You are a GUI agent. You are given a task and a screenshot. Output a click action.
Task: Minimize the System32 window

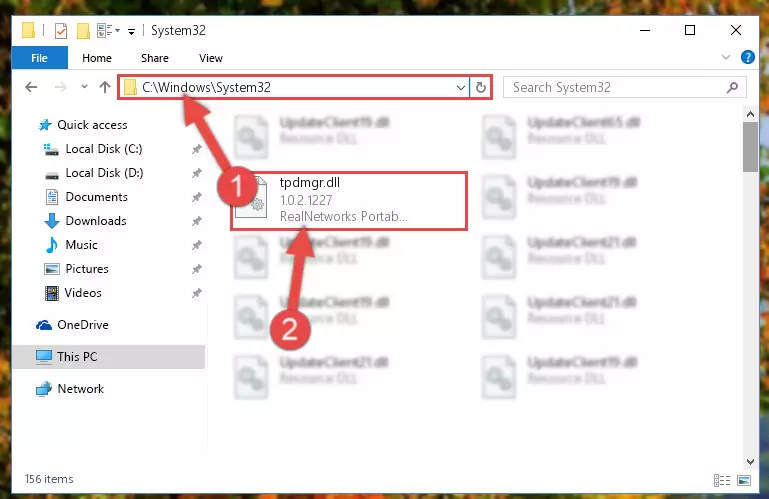point(645,30)
